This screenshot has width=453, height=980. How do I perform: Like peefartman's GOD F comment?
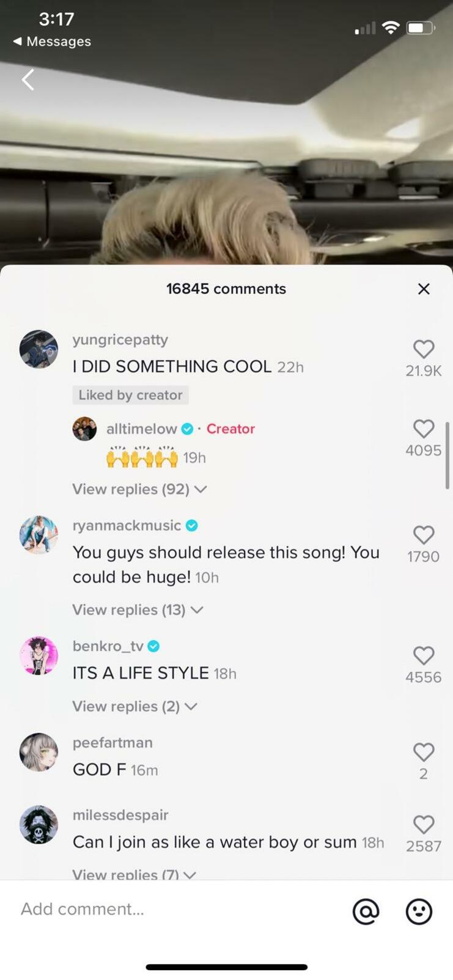[424, 752]
